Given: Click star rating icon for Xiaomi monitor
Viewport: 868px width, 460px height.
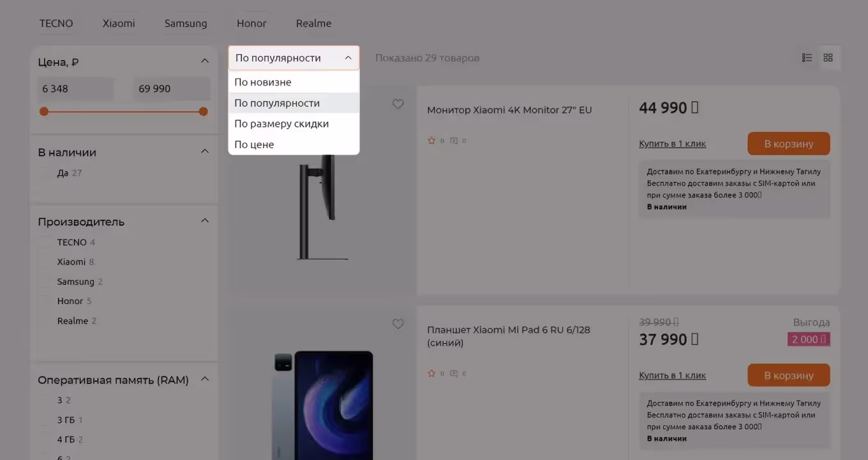Looking at the screenshot, I should point(431,141).
